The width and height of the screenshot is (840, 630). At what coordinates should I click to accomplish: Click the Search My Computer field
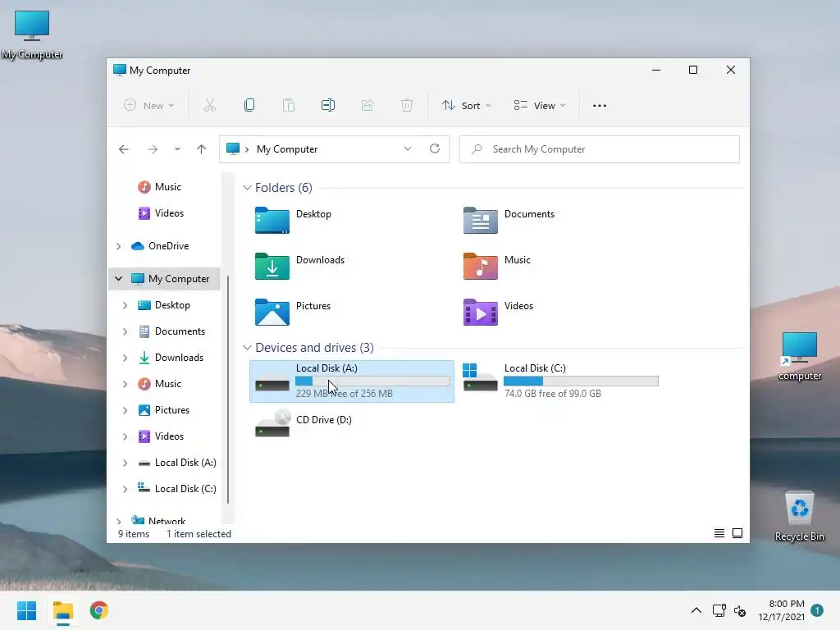(600, 149)
